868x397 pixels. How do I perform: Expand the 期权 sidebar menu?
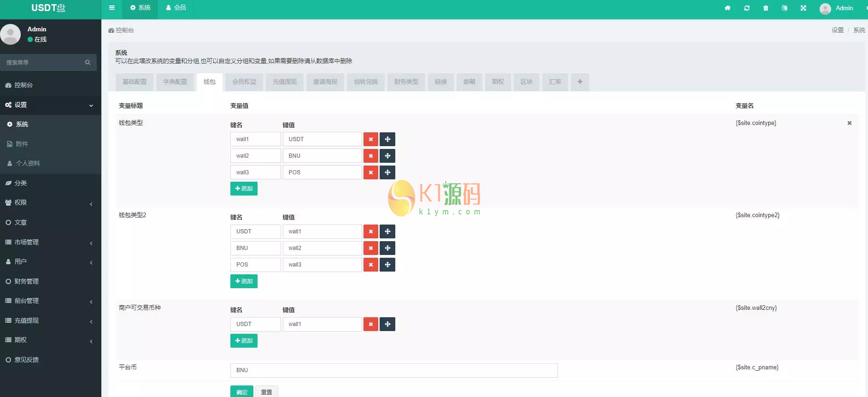coord(50,340)
